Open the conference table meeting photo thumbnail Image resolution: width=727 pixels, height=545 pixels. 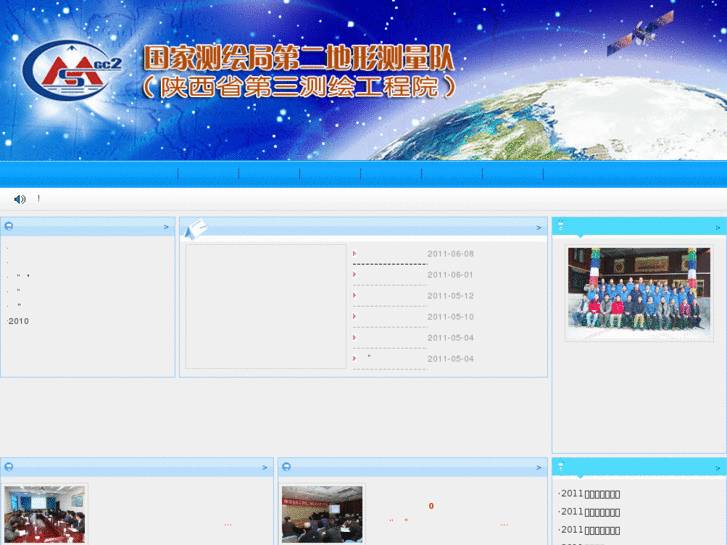[45, 514]
